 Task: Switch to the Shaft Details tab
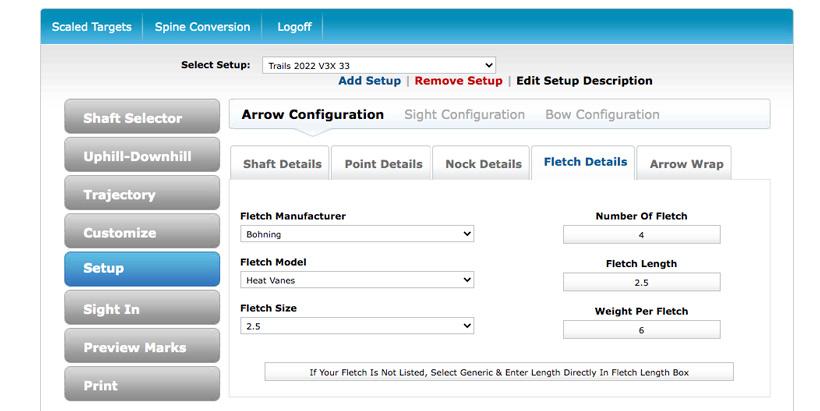tap(282, 164)
